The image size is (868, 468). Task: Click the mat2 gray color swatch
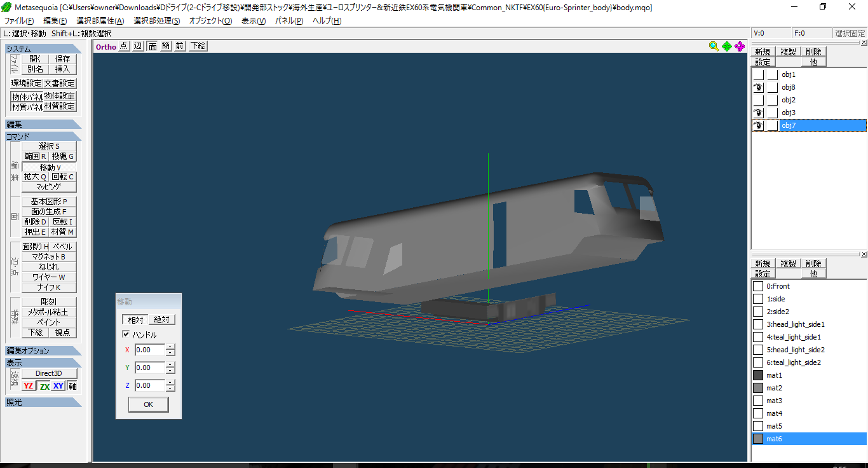click(x=758, y=388)
